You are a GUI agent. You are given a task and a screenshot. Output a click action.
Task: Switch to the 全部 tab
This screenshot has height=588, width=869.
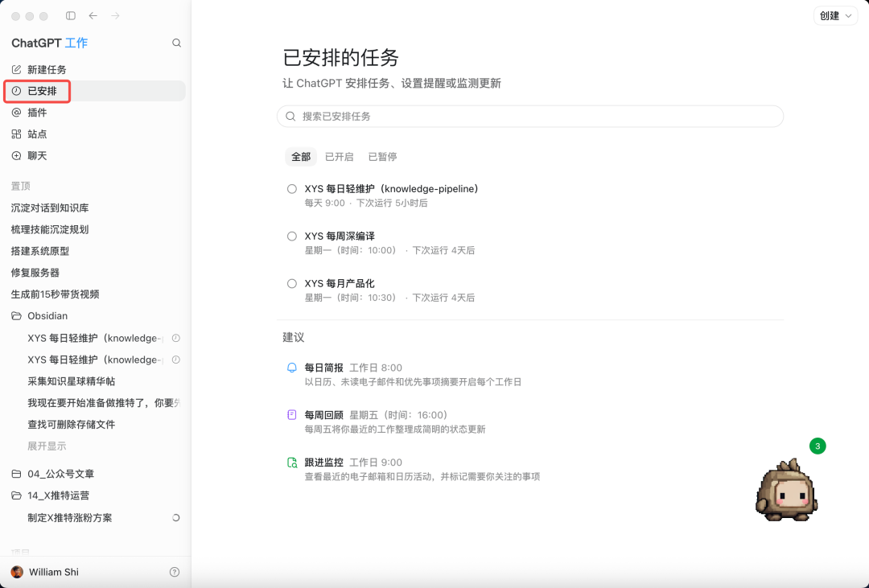(x=301, y=157)
